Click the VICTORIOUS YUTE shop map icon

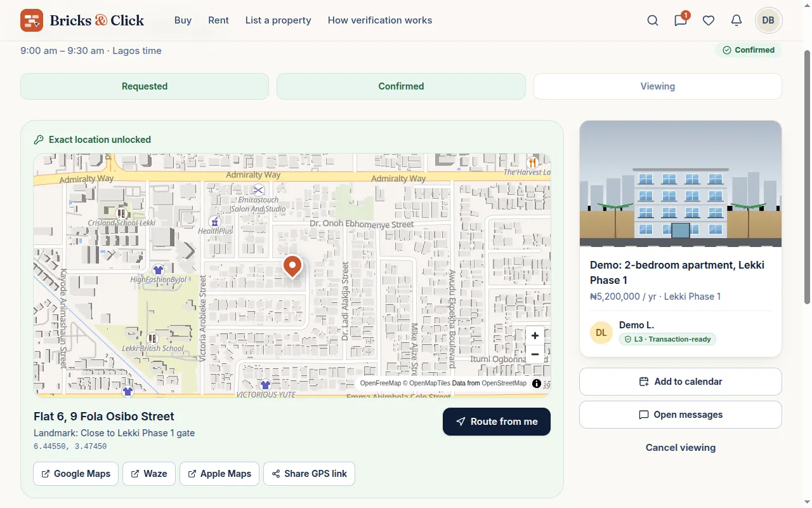pyautogui.click(x=266, y=385)
